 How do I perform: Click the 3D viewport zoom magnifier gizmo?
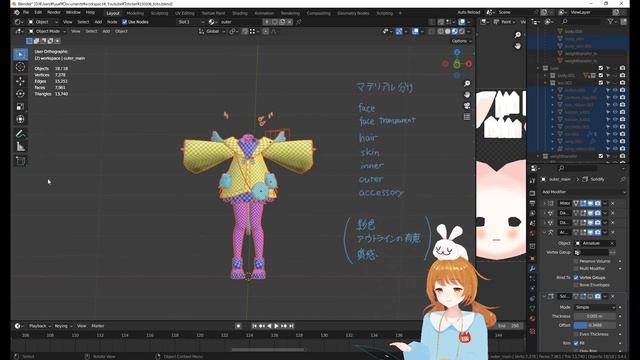[x=467, y=84]
